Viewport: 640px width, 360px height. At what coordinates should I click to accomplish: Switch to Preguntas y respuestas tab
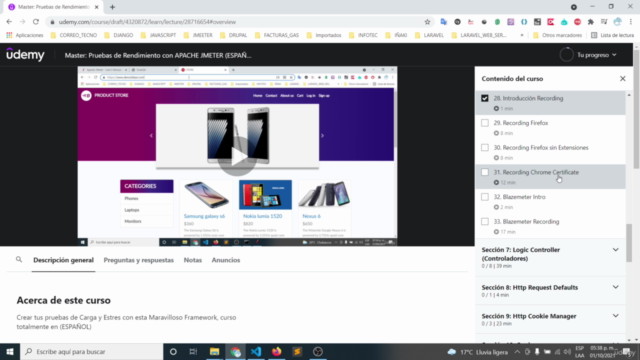[138, 260]
